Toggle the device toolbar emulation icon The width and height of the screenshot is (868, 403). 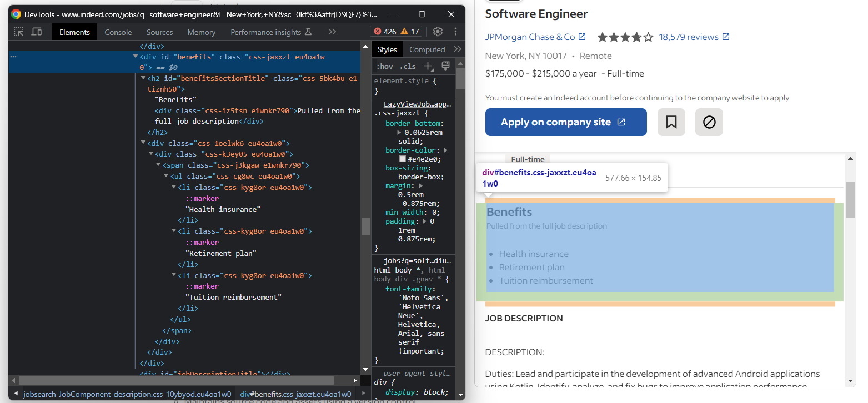click(x=37, y=32)
